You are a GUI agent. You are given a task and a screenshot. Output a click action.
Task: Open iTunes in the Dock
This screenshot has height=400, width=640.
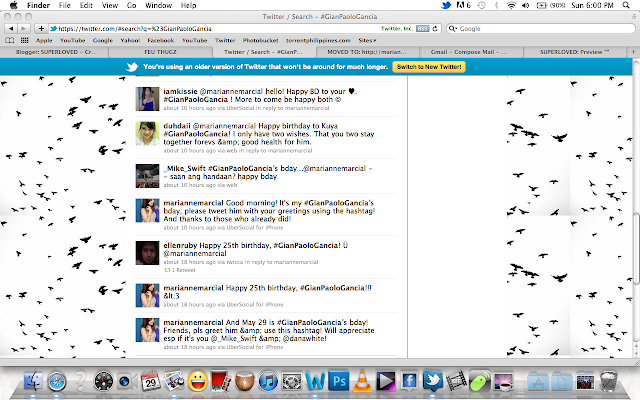tap(268, 382)
